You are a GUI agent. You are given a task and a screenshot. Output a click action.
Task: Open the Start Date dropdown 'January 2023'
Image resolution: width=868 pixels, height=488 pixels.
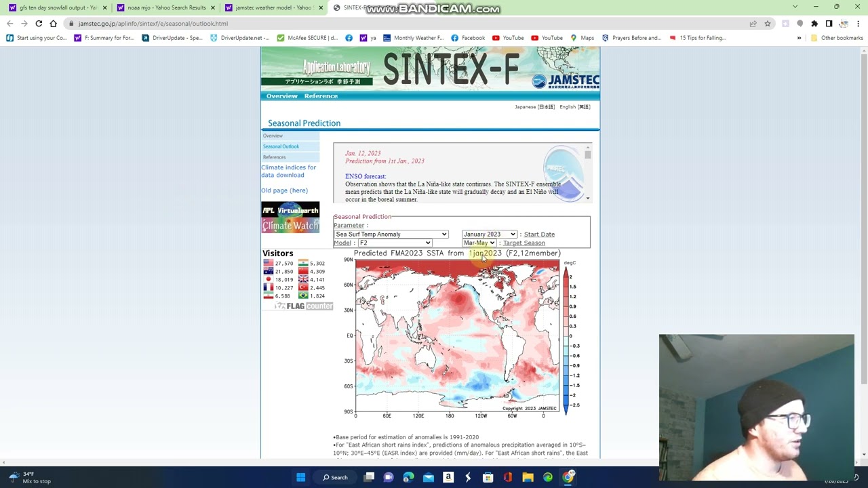[x=490, y=235]
